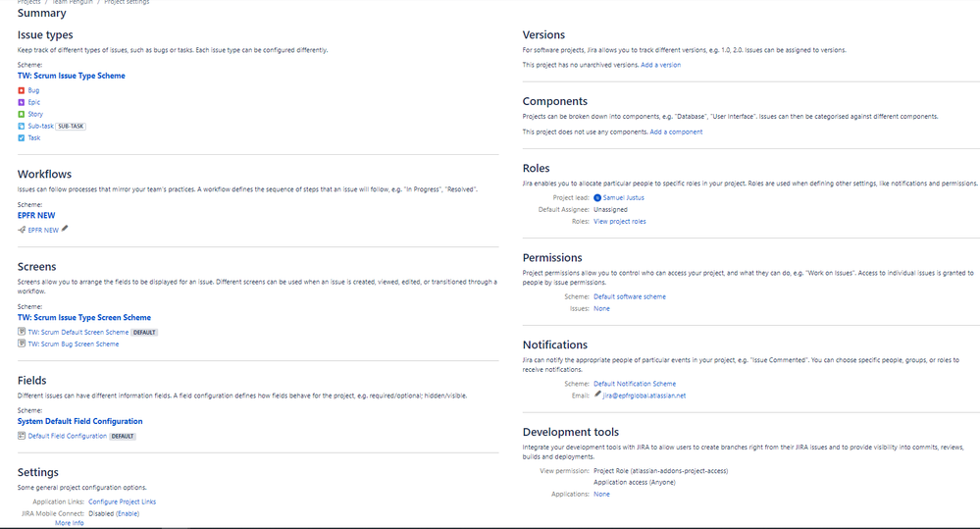This screenshot has height=529, width=980.
Task: Click the Screens section heading
Action: [37, 267]
